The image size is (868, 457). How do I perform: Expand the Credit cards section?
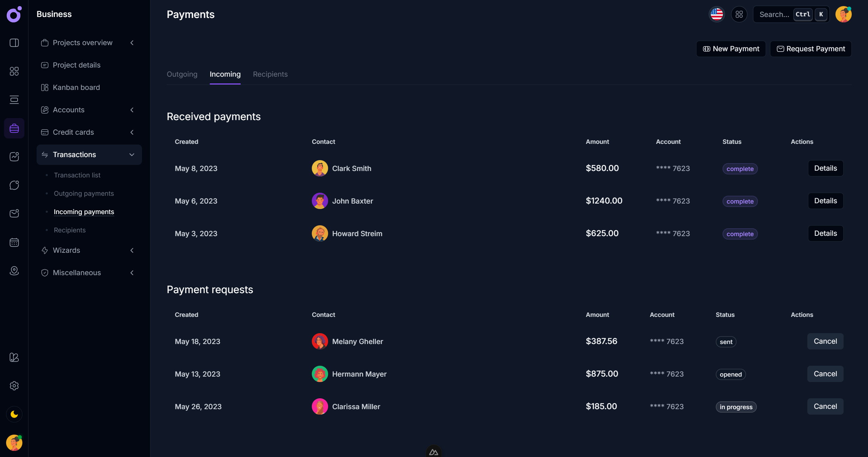click(132, 132)
